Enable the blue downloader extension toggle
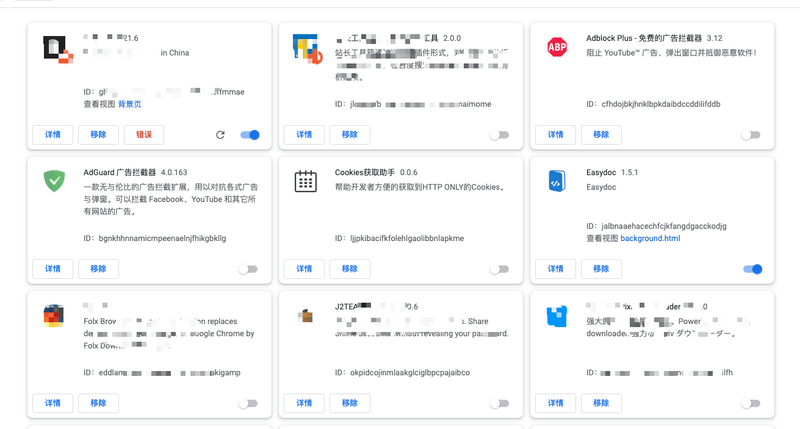Image resolution: width=800 pixels, height=429 pixels. [751, 403]
